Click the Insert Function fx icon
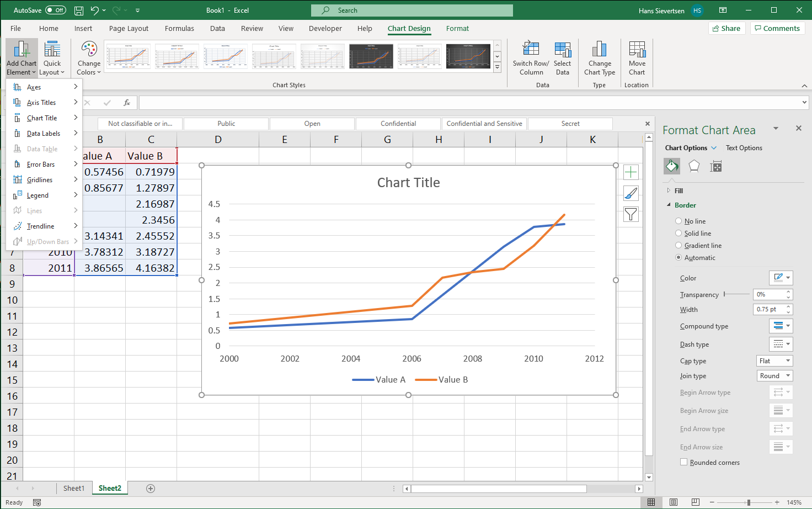Image resolution: width=812 pixels, height=509 pixels. (127, 103)
